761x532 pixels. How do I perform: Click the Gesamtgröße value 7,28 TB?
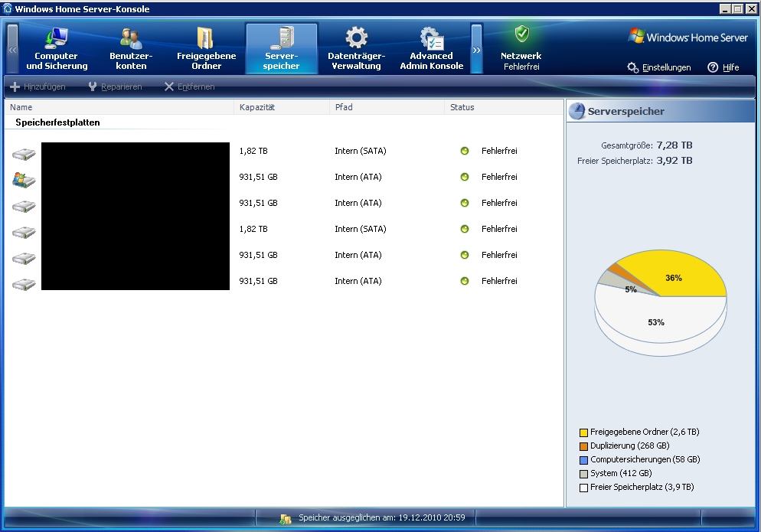click(674, 145)
